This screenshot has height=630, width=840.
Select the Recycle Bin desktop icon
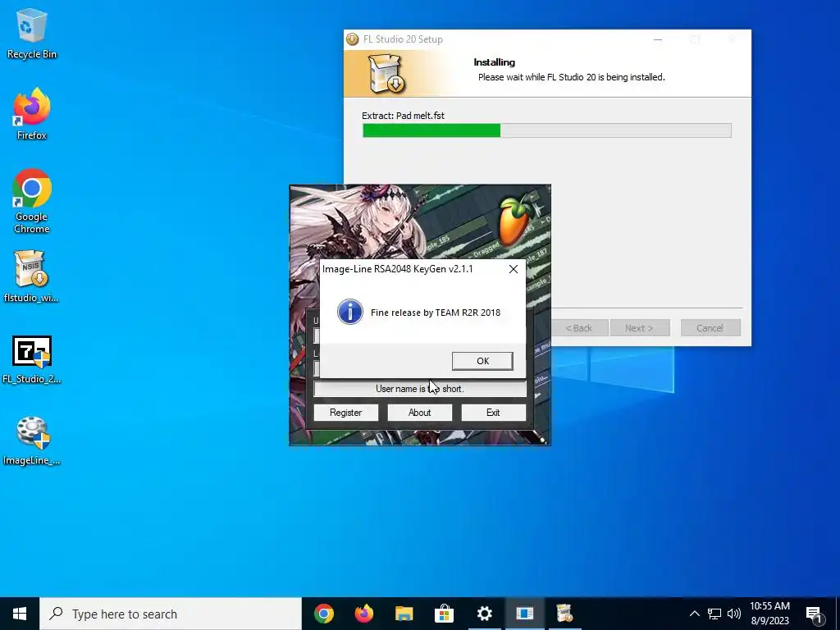click(x=32, y=33)
